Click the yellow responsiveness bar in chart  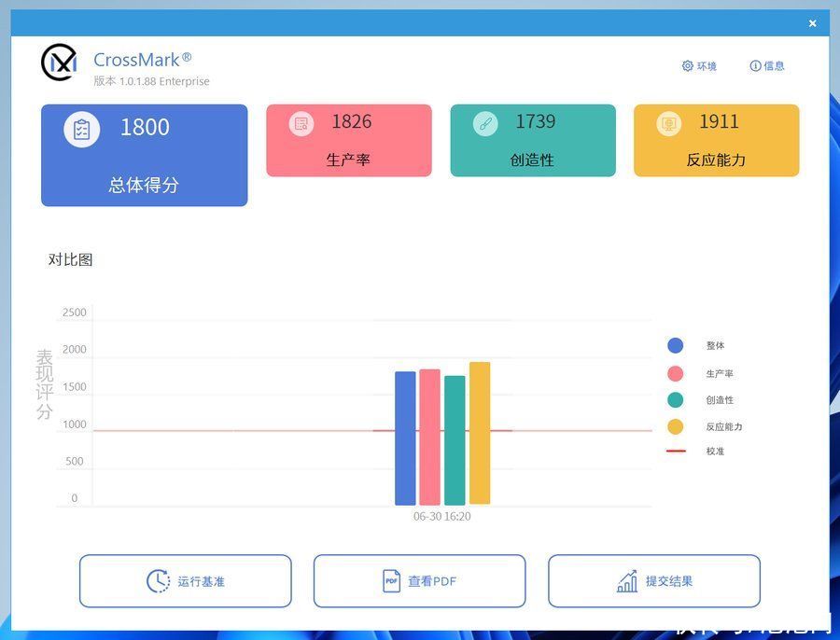coord(480,433)
